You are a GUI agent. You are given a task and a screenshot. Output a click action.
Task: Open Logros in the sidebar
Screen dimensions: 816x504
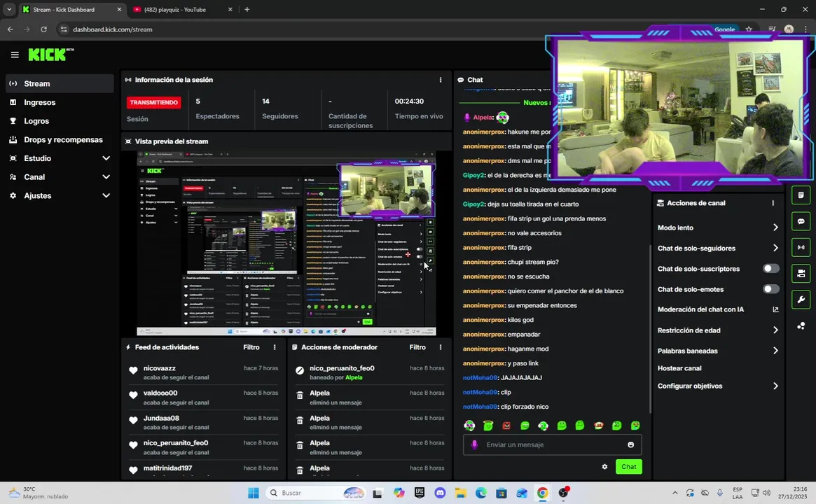(60, 121)
